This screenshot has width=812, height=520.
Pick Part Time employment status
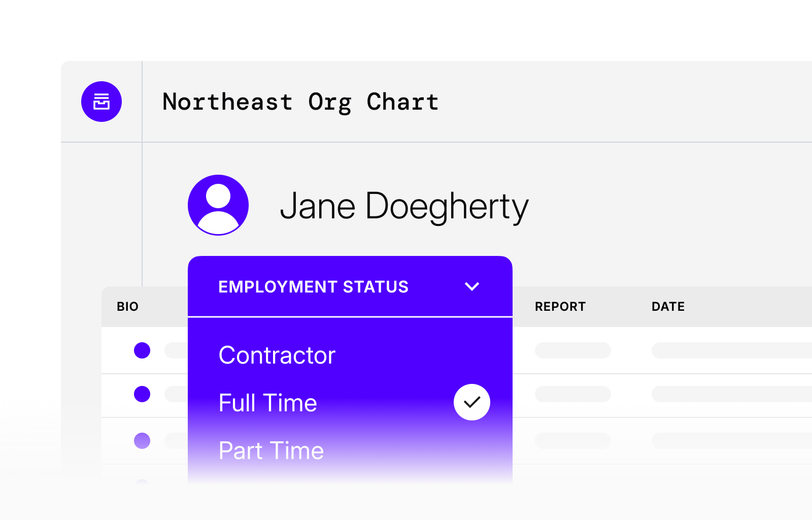[x=271, y=450]
